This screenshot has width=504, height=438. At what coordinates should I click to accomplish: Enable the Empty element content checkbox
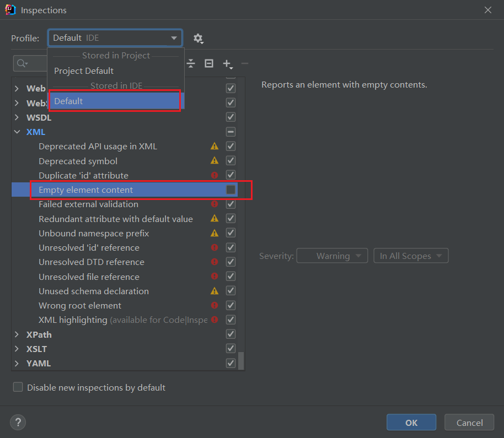click(x=230, y=190)
